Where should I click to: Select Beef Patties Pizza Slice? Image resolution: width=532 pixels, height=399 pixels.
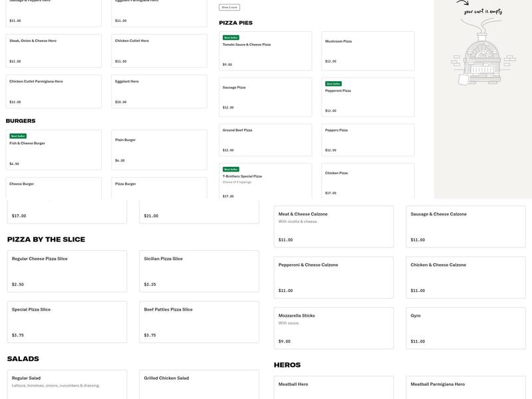click(x=199, y=322)
